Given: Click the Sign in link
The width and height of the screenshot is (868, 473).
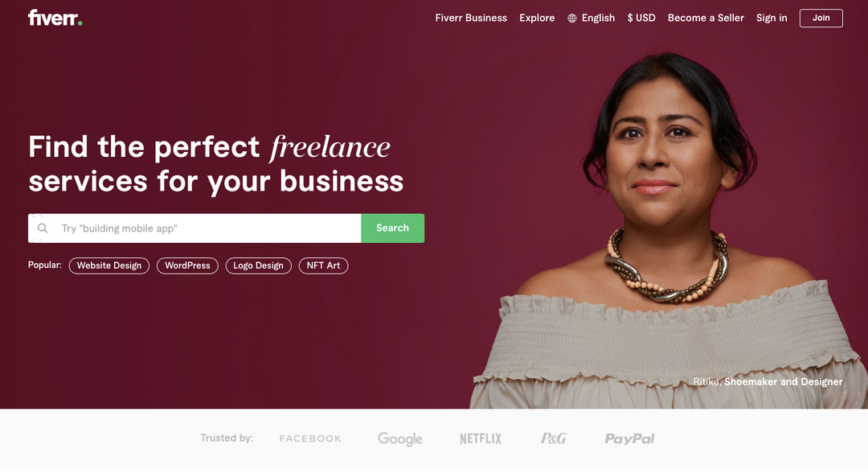Looking at the screenshot, I should tap(772, 18).
